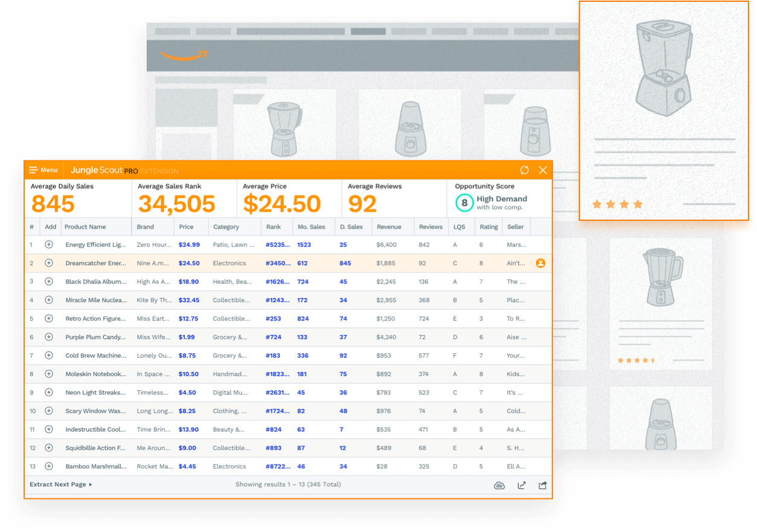The height and width of the screenshot is (532, 757).
Task: Refresh the Jungle Scout extension results
Action: 524,170
